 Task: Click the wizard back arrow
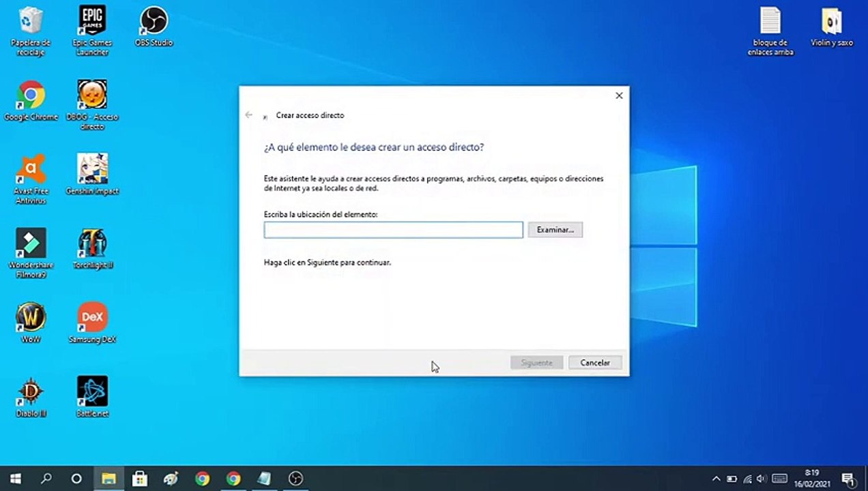pos(249,115)
